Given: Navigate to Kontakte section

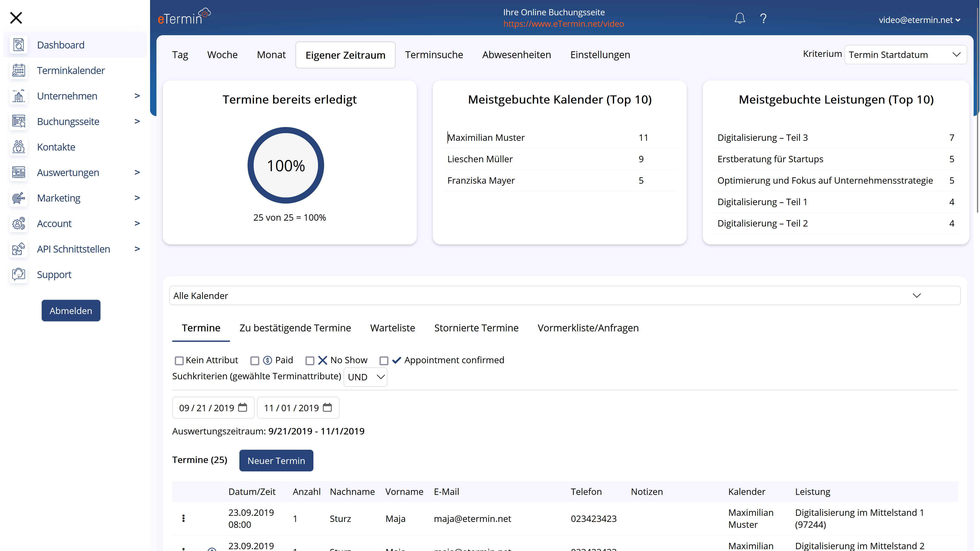Looking at the screenshot, I should pyautogui.click(x=56, y=147).
